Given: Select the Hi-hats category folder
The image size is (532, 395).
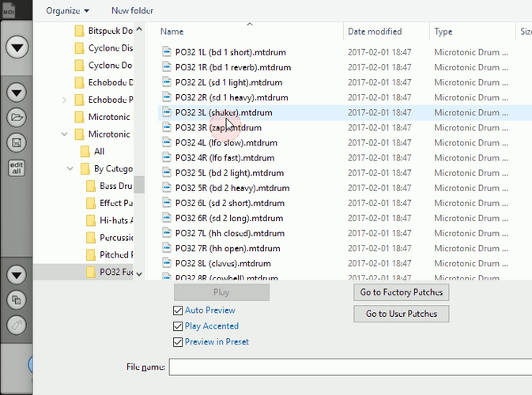Looking at the screenshot, I should (109, 220).
